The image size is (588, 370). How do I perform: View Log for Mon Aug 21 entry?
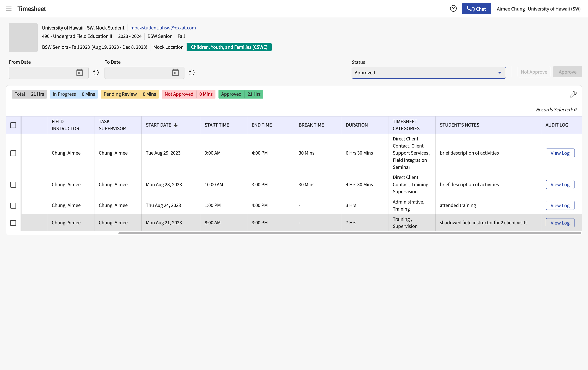(560, 223)
